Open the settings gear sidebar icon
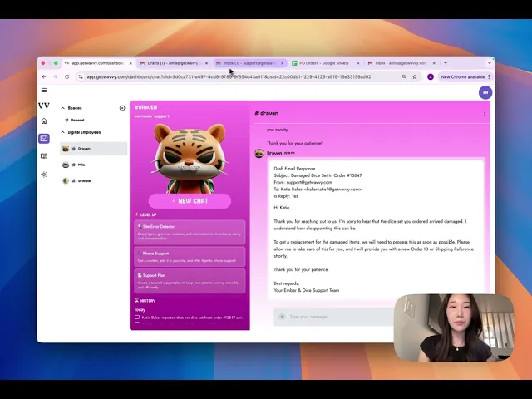 click(44, 175)
